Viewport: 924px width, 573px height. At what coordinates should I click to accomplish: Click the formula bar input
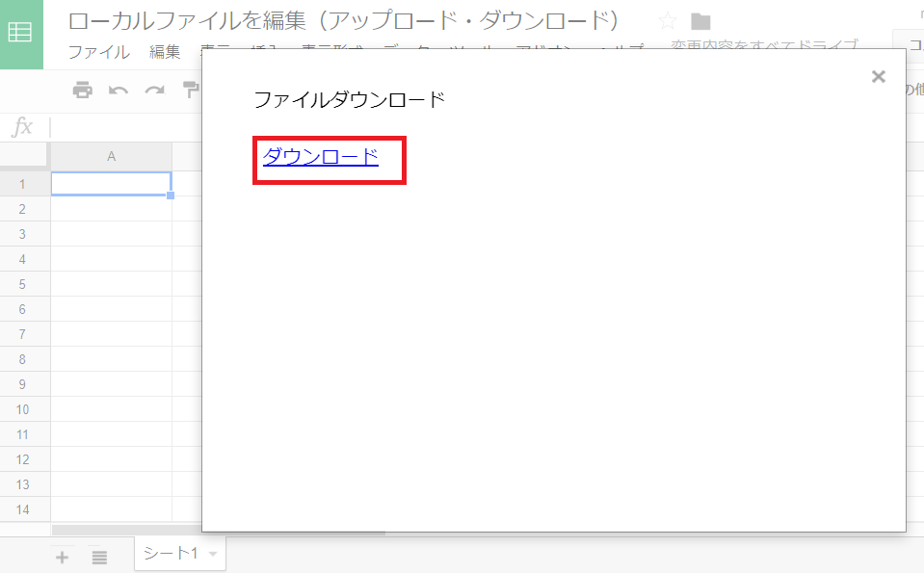pos(126,126)
